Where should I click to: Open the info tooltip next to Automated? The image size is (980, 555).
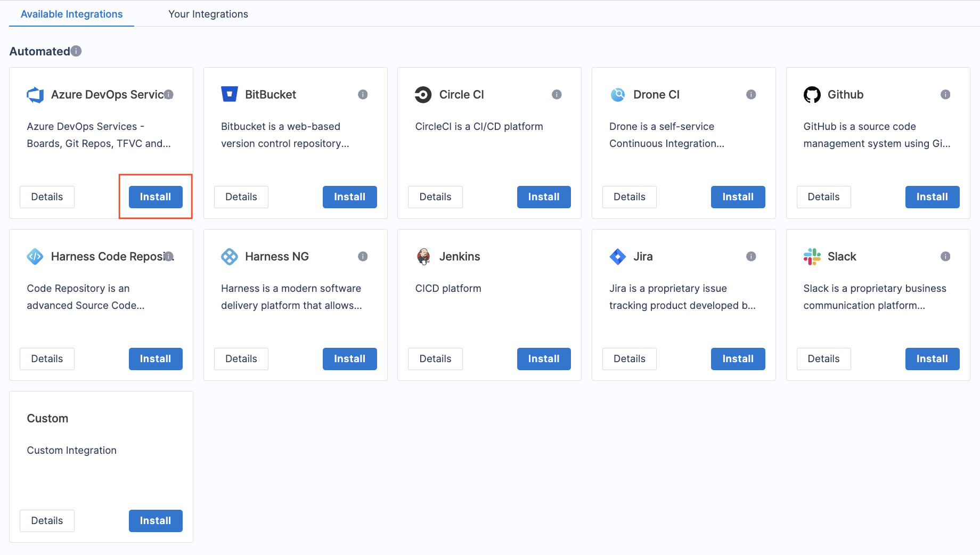click(x=76, y=51)
